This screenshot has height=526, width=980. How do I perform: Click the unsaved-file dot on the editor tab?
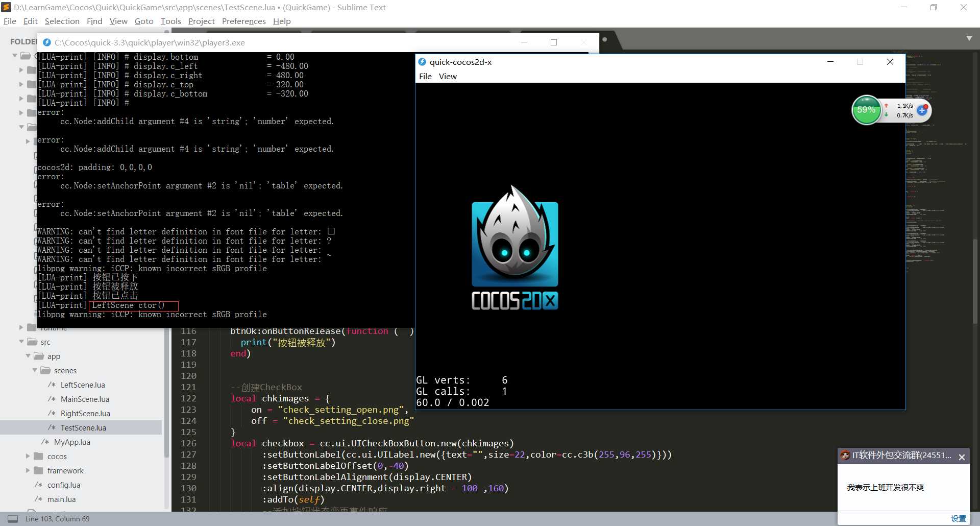point(605,39)
